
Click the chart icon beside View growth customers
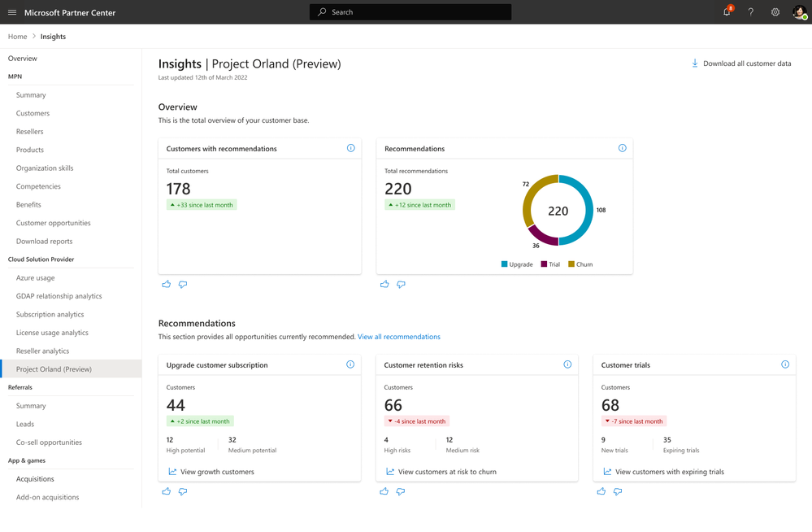[172, 471]
